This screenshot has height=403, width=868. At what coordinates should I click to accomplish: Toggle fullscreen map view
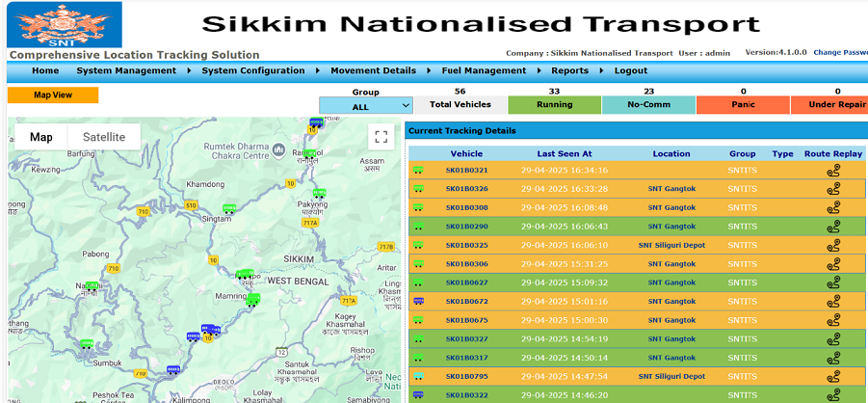[x=381, y=137]
